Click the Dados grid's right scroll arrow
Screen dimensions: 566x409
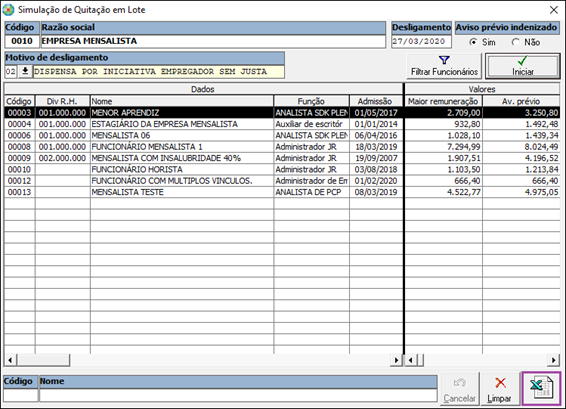pyautogui.click(x=397, y=360)
